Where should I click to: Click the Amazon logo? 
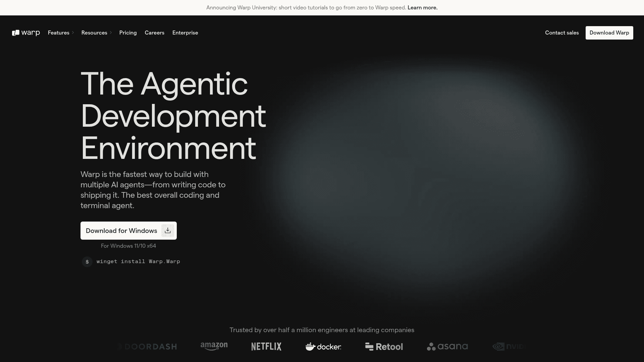(214, 347)
